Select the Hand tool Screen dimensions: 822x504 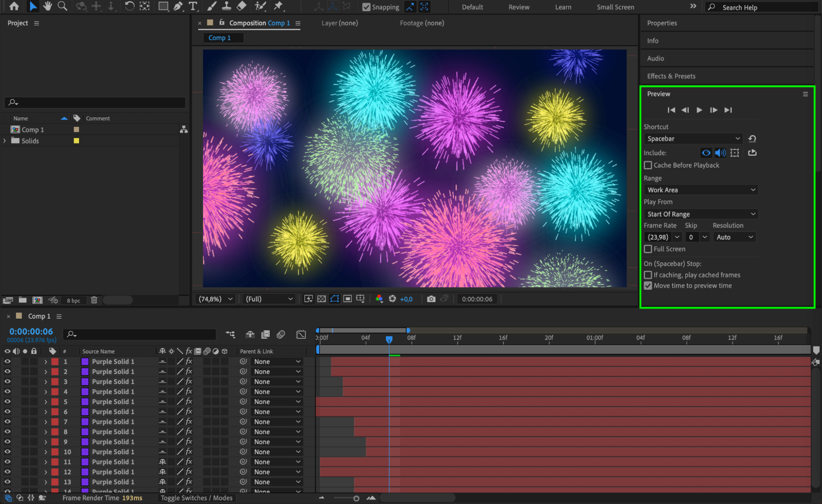point(48,6)
